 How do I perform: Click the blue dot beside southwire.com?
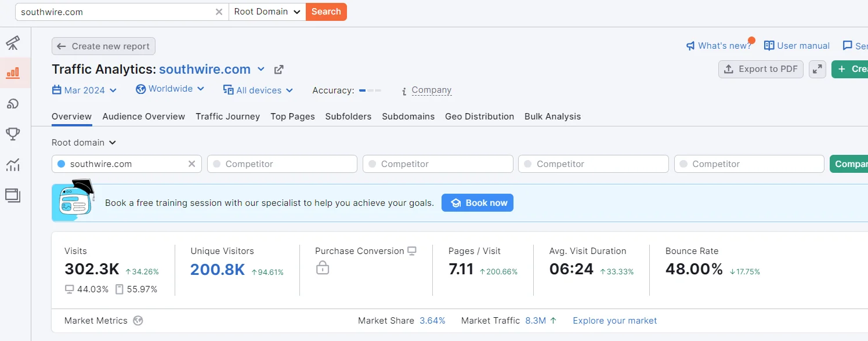click(61, 164)
